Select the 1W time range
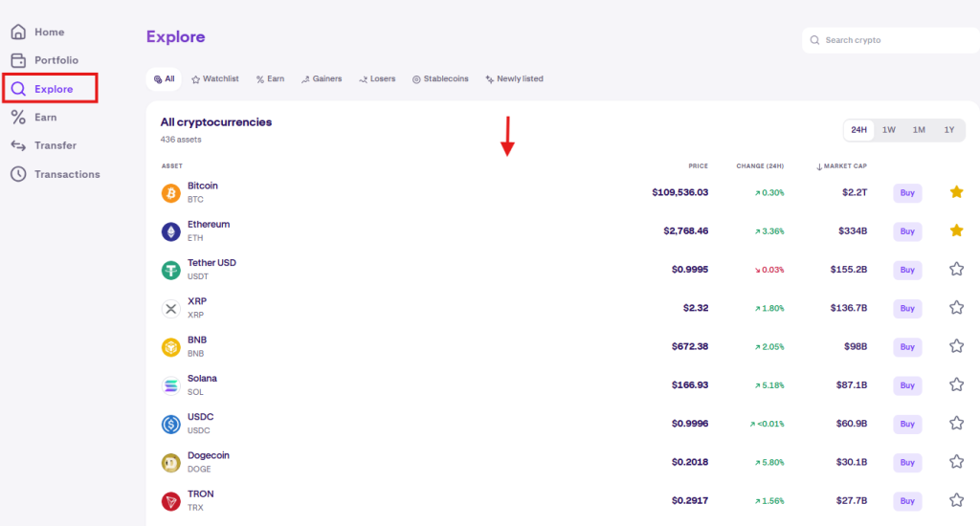 [889, 130]
